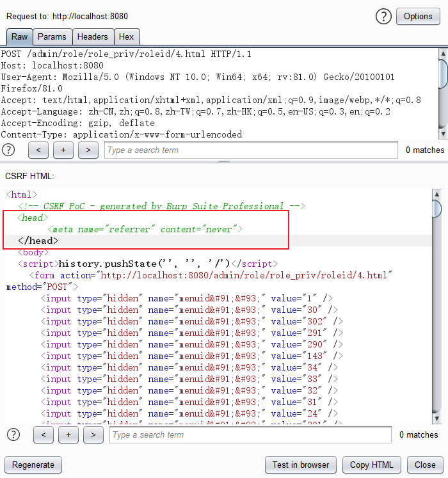This screenshot has width=448, height=478.
Task: Click the 'Request to: http://localhost:8080' label
Action: point(67,16)
